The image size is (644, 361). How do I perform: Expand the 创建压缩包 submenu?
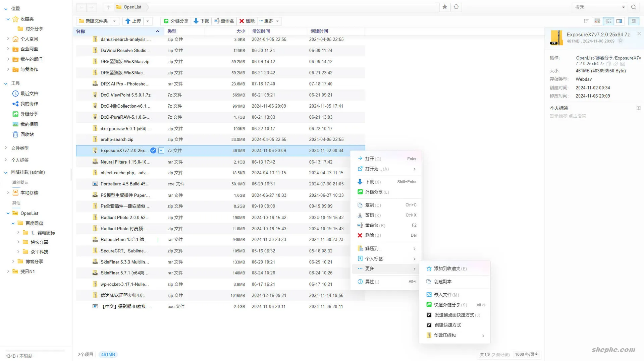click(483, 336)
